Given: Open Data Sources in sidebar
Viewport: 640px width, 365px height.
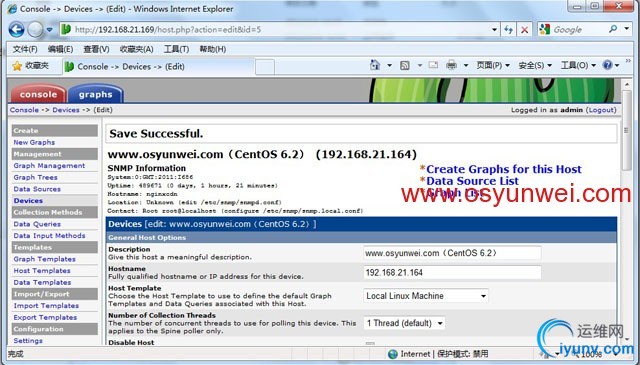Looking at the screenshot, I should (37, 189).
